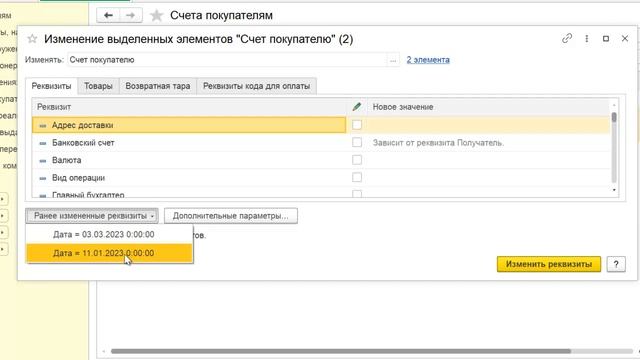Click the dash icon beside Вид операции
This screenshot has height=360, width=640.
(x=42, y=178)
